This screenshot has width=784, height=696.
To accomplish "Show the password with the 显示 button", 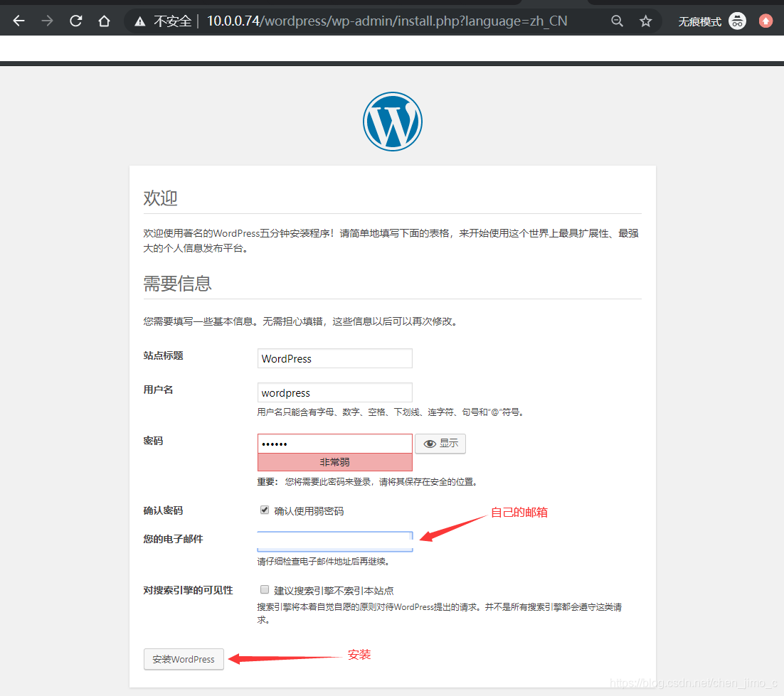I will (440, 444).
